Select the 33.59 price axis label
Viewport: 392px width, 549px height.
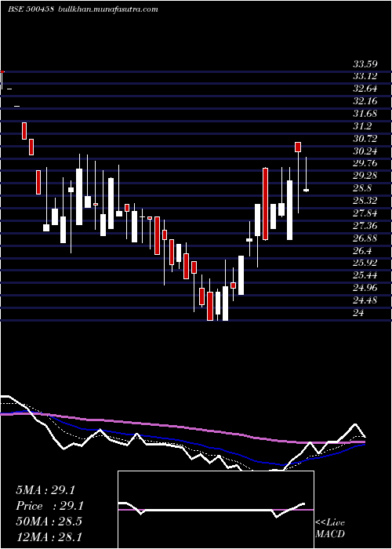[x=365, y=64]
